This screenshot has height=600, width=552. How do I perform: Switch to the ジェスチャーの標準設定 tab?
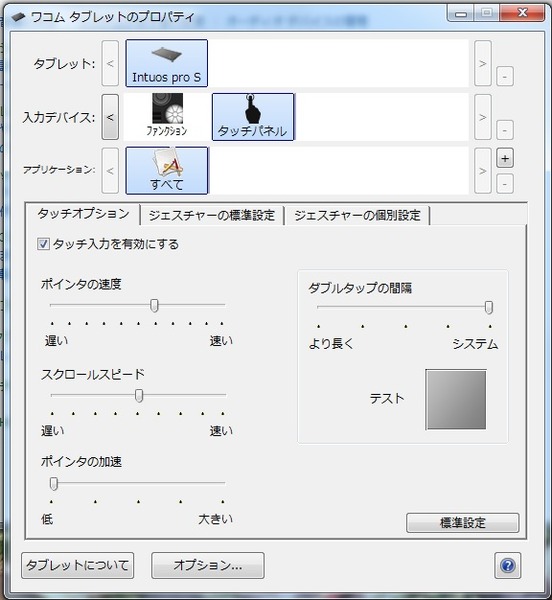click(212, 215)
